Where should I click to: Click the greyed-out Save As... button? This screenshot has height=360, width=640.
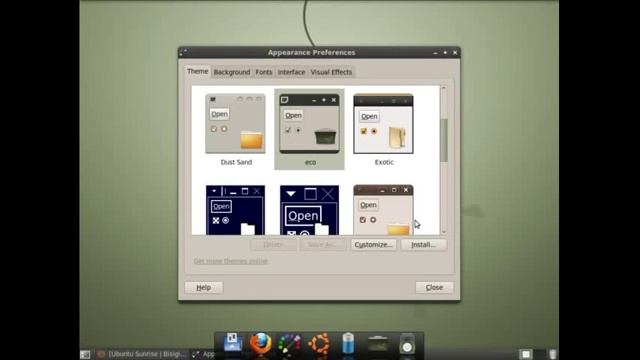coord(323,244)
